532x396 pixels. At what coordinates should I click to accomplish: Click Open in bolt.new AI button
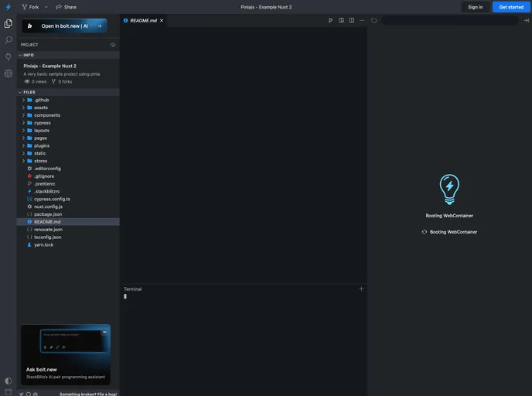pyautogui.click(x=65, y=26)
